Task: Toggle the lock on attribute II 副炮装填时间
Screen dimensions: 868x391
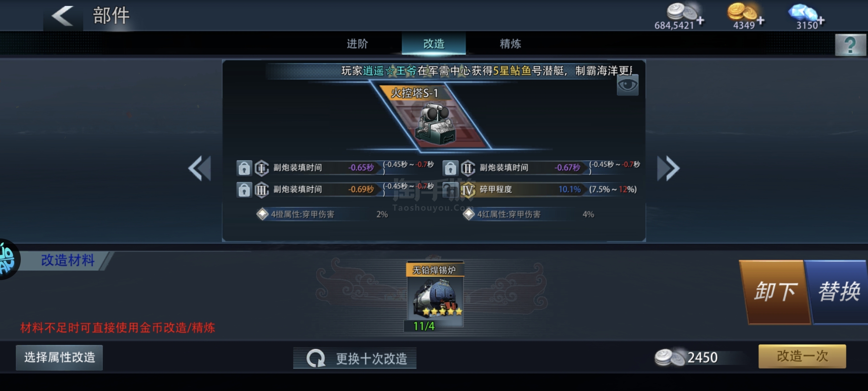Action: 450,168
